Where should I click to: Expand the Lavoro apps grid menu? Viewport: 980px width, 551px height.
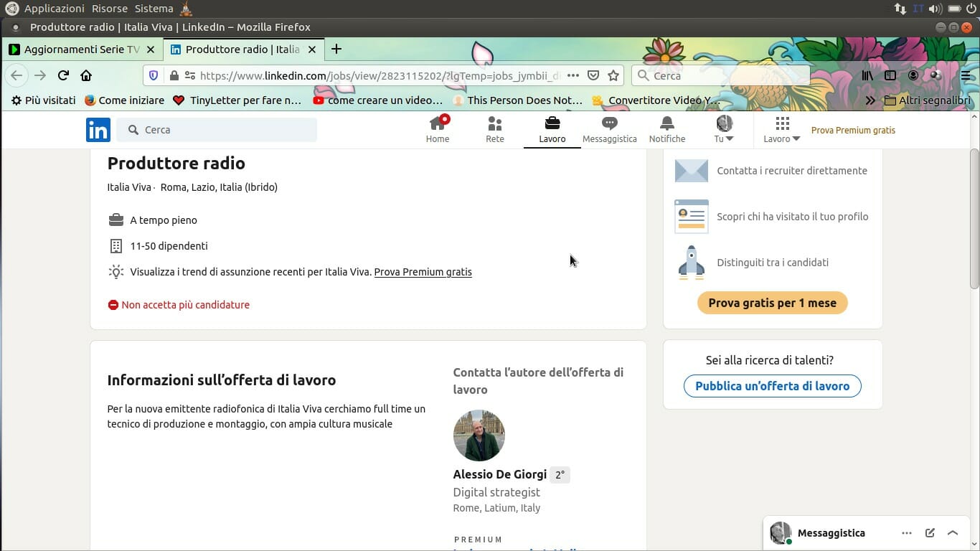(782, 129)
